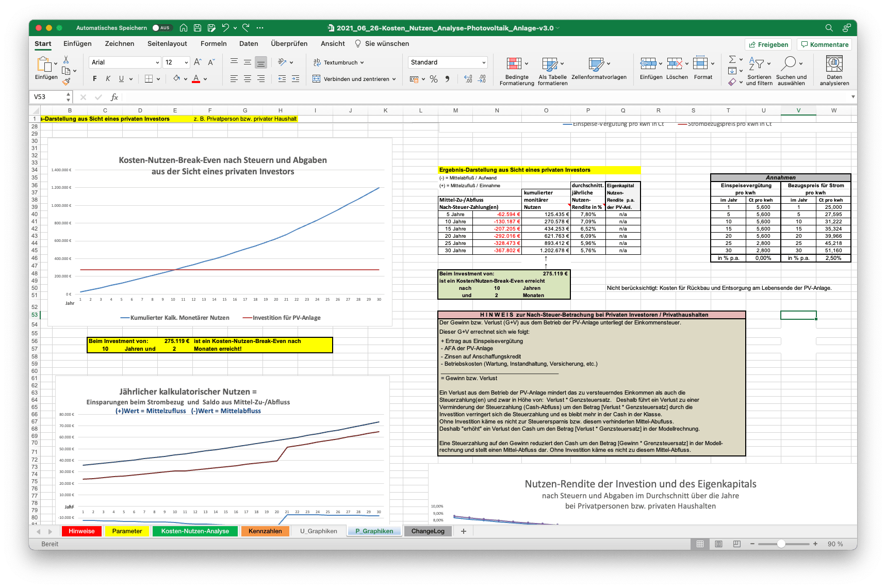Open the Arial font name dropdown
Image resolution: width=886 pixels, height=588 pixels.
pyautogui.click(x=157, y=62)
